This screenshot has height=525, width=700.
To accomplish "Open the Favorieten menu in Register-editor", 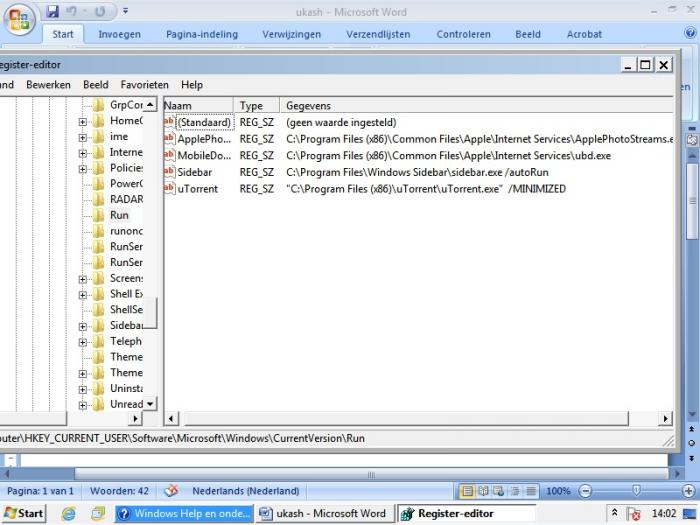I will [144, 85].
